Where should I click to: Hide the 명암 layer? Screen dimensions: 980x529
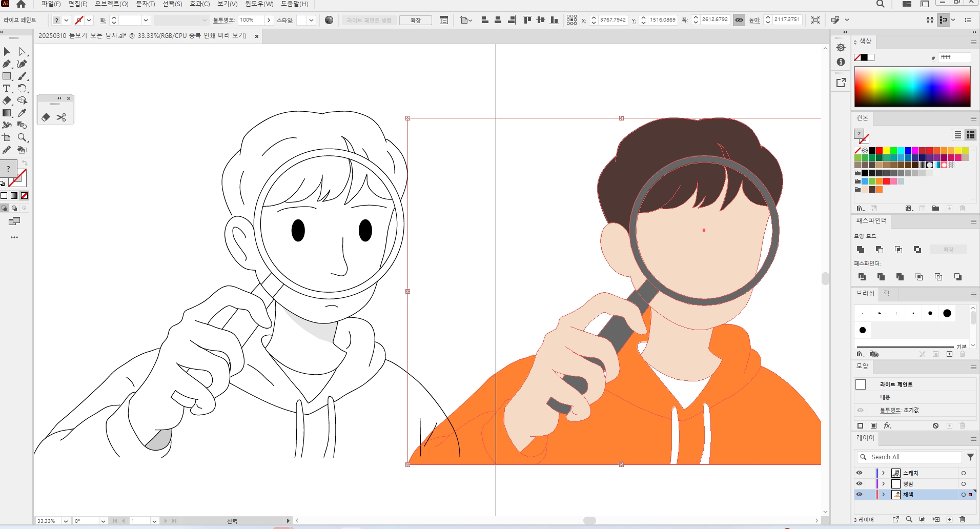coord(860,483)
